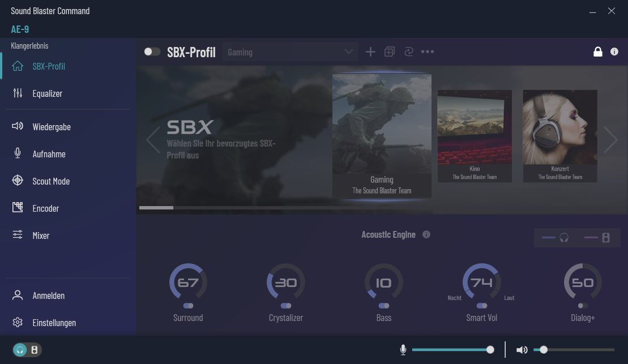Open the Wiedergabe menu item
Image resolution: width=628 pixels, height=364 pixels.
coord(68,127)
